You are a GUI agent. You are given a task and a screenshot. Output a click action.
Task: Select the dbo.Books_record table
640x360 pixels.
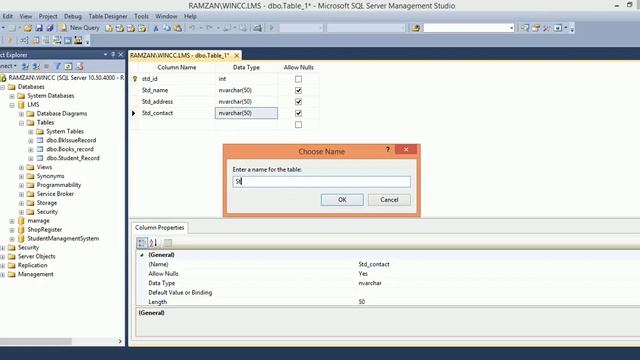coord(70,149)
